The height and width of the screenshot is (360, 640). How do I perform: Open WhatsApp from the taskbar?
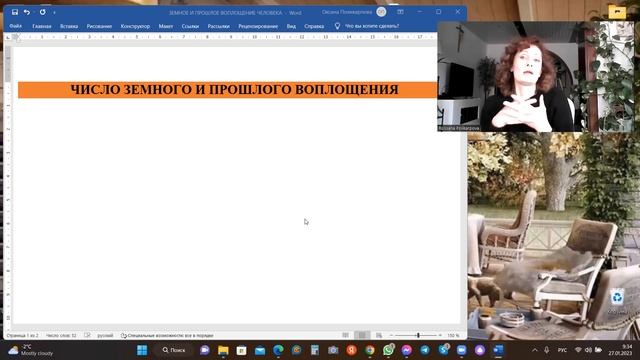pos(388,350)
